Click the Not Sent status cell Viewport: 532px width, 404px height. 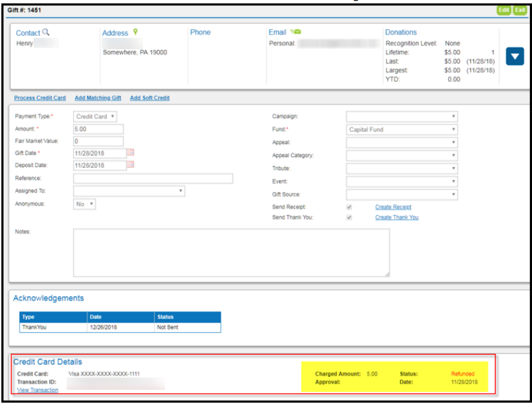(x=187, y=328)
